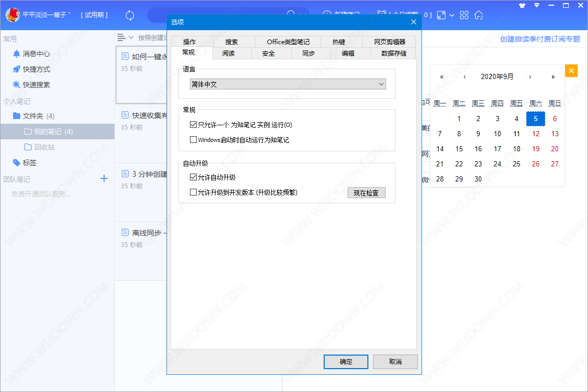Open the grid layout icon in title bar
Image resolution: width=588 pixels, height=392 pixels.
(464, 15)
